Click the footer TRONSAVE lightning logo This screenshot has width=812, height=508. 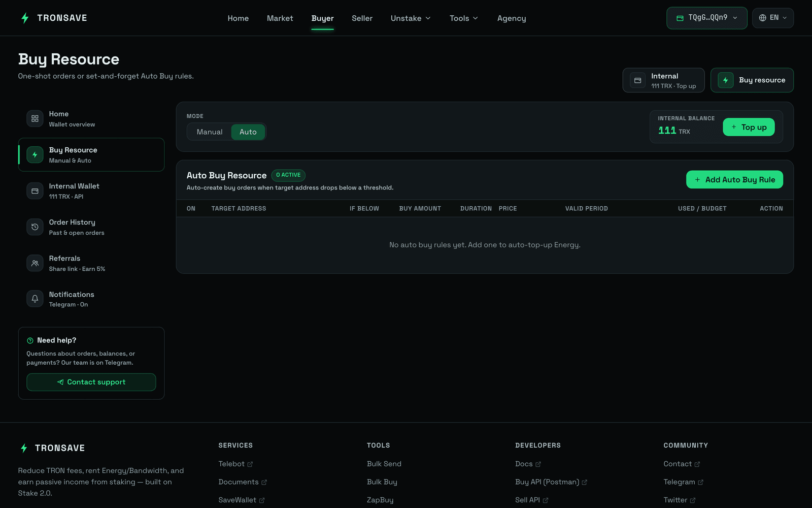pyautogui.click(x=24, y=448)
